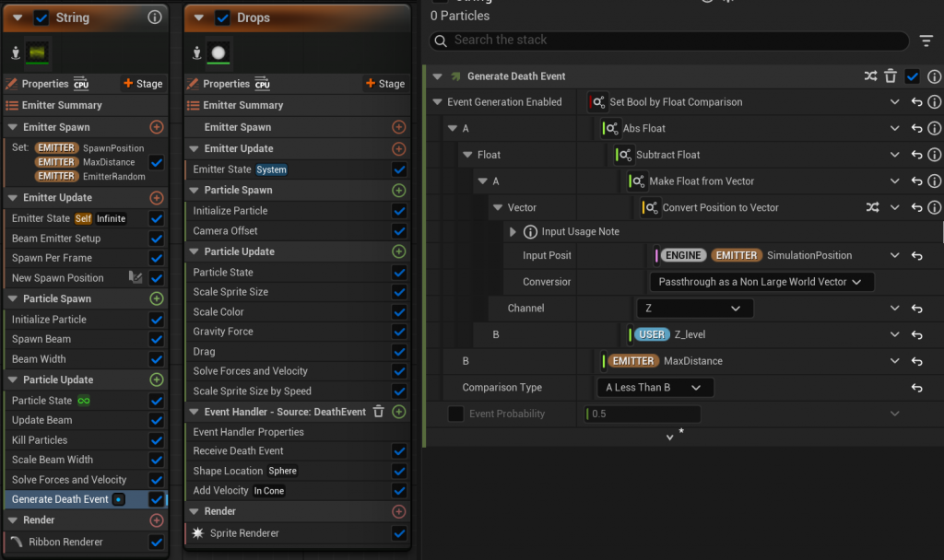Click the Drops emitter sprite thumbnail
Image resolution: width=944 pixels, height=560 pixels.
(x=218, y=53)
